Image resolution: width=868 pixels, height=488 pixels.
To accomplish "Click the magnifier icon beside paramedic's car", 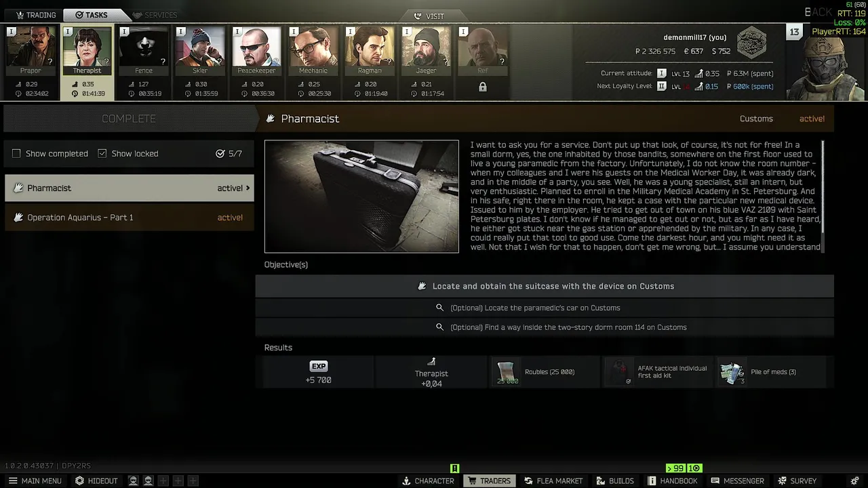I will pos(439,308).
